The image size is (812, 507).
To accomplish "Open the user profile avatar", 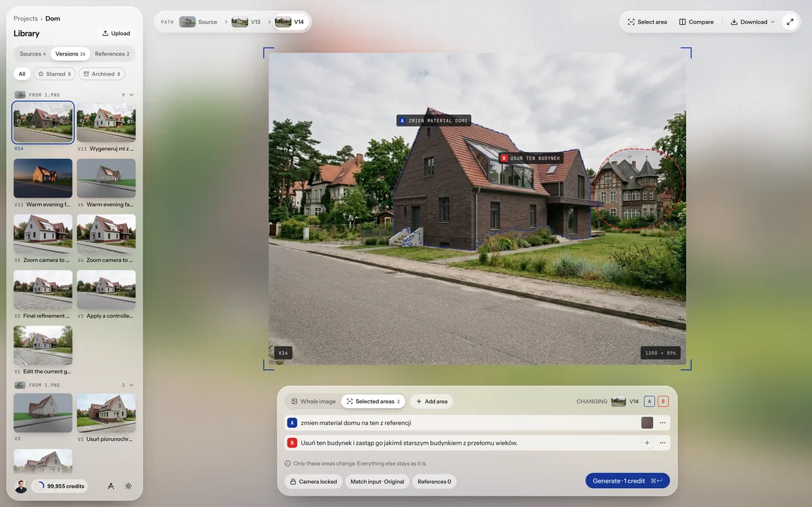I will coord(22,486).
